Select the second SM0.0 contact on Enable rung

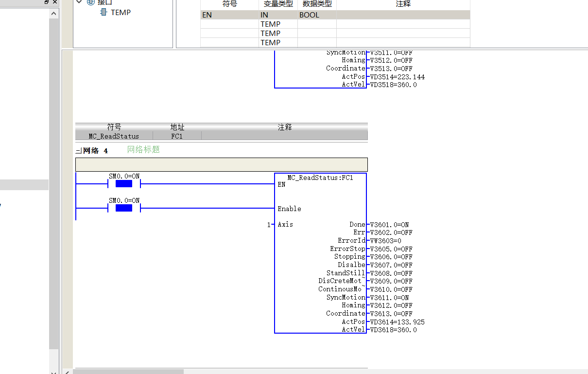[x=124, y=208]
